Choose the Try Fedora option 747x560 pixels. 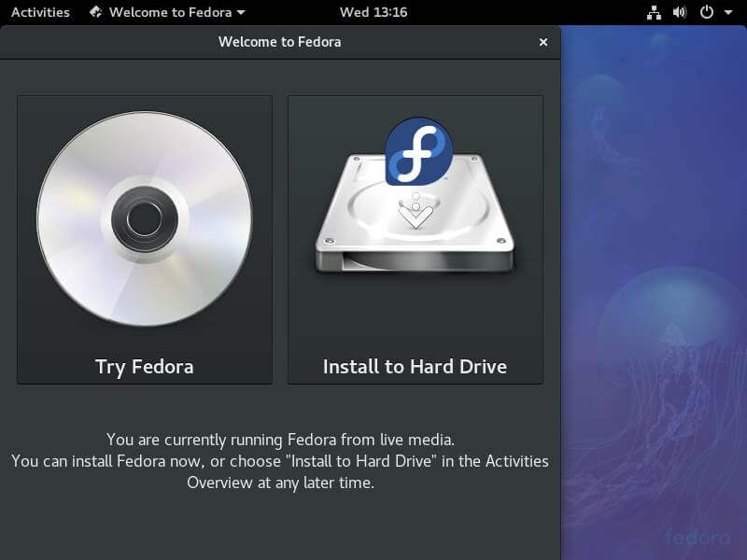[145, 240]
